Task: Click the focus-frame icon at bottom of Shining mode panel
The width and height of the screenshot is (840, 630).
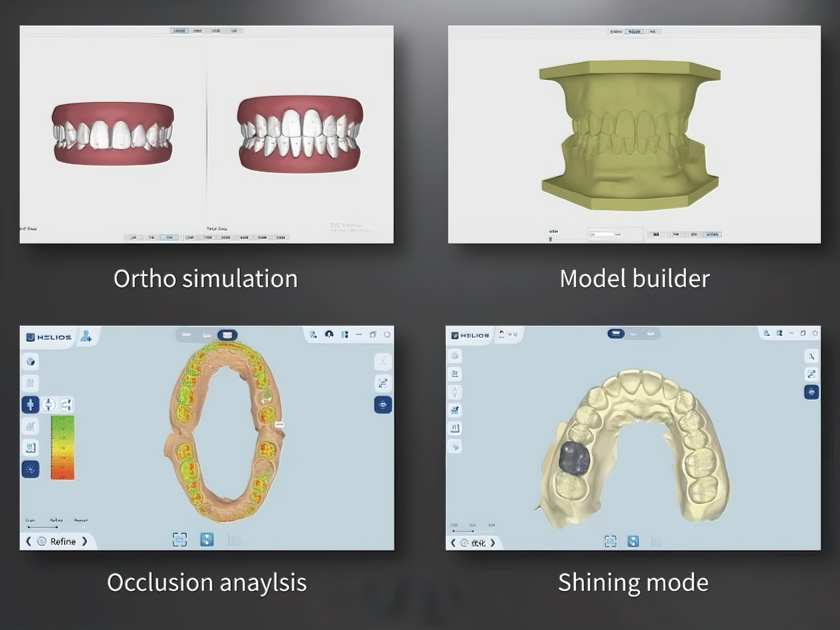Action: click(611, 541)
